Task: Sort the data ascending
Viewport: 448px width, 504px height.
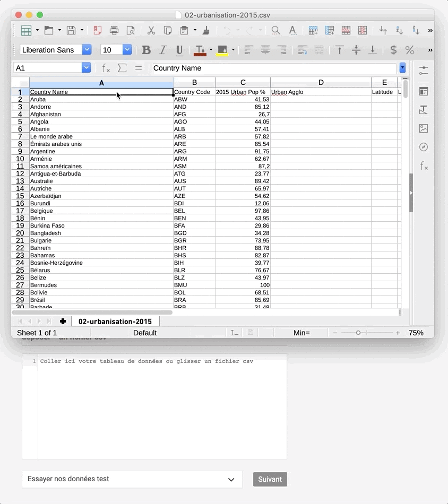Action: coord(400,31)
